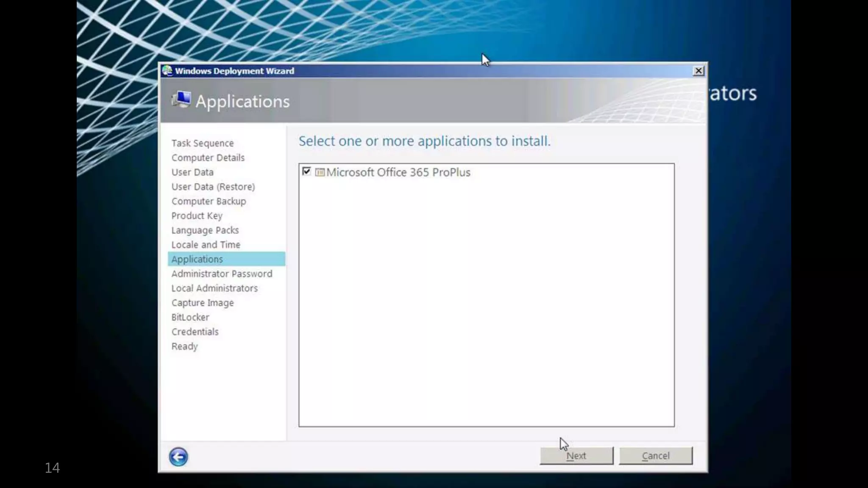Click the Windows Deployment Wizard title icon

(x=167, y=71)
